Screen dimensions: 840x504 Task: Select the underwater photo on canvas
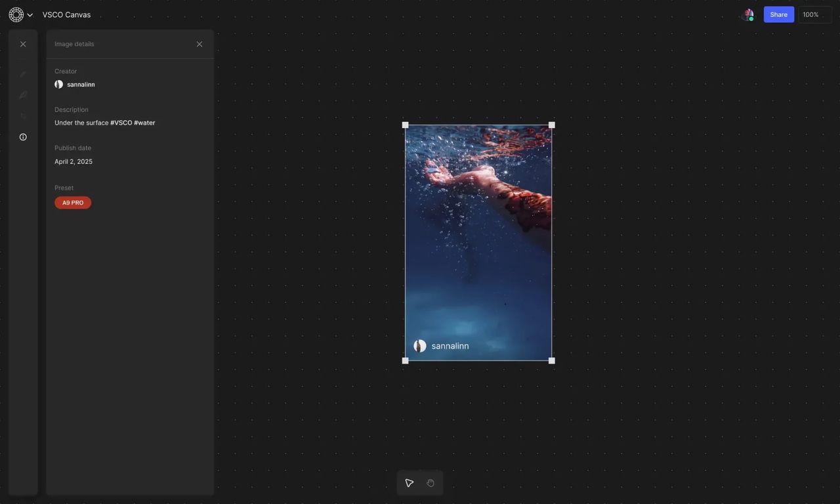(478, 243)
